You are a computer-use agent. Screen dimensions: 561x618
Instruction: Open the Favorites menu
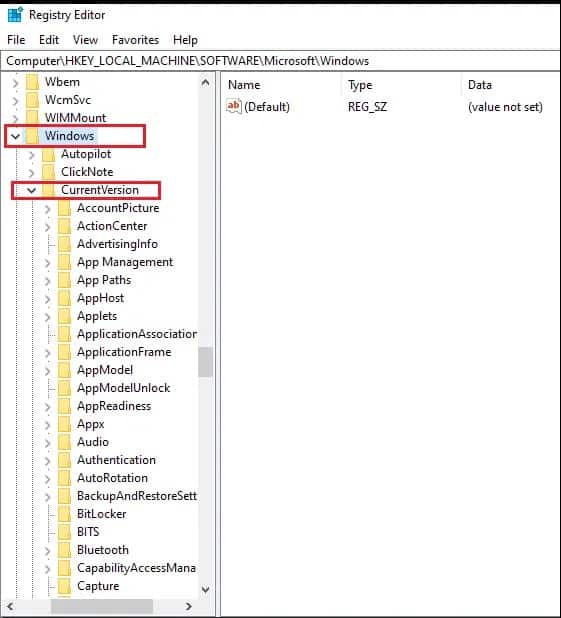click(135, 40)
